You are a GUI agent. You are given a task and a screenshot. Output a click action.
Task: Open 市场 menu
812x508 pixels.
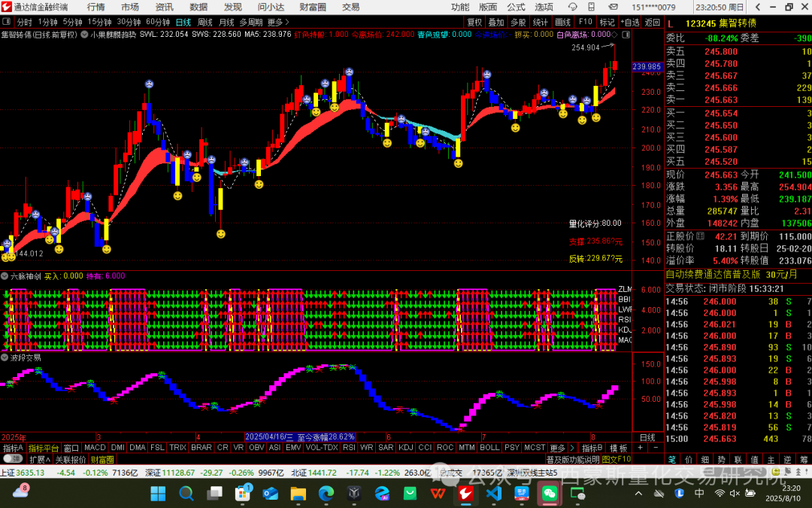pyautogui.click(x=130, y=7)
